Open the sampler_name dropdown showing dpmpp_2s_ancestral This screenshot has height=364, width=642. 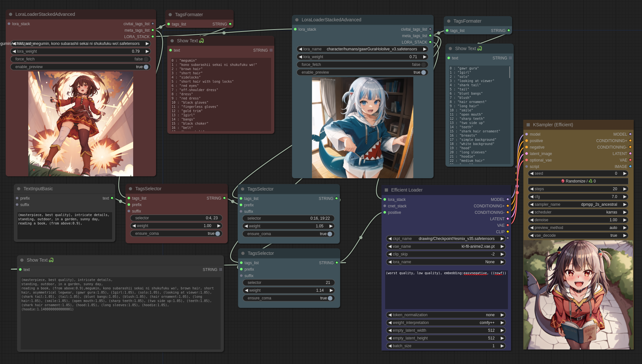point(578,204)
